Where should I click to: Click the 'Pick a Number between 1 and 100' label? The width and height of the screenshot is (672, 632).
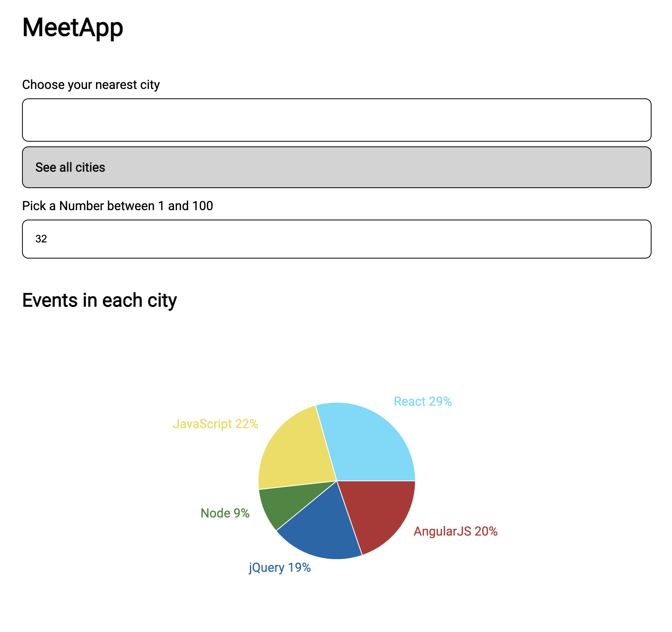pyautogui.click(x=117, y=205)
